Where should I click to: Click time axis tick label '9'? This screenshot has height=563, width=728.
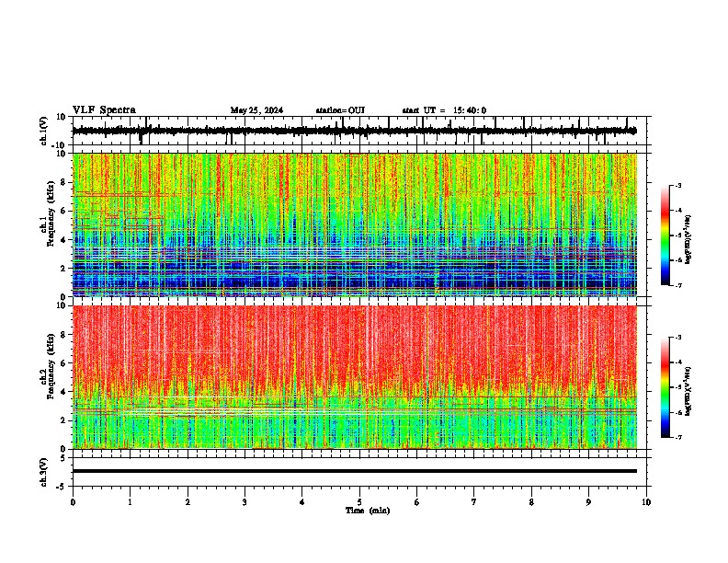[588, 502]
